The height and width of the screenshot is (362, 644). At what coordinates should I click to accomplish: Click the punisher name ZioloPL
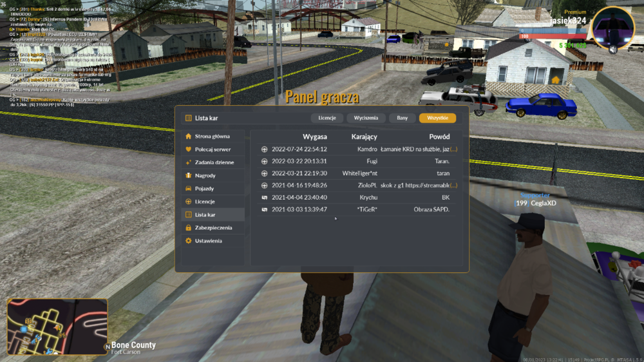pyautogui.click(x=368, y=186)
